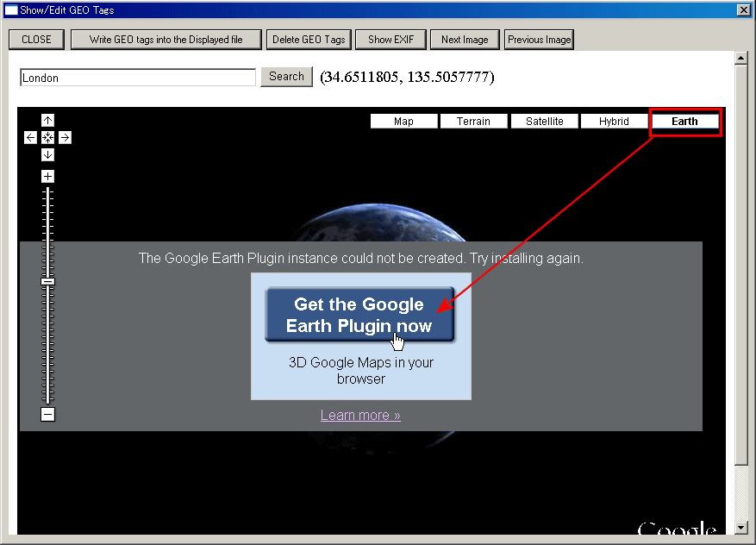Switch to the Satellite view
This screenshot has height=545, width=756.
click(x=544, y=121)
